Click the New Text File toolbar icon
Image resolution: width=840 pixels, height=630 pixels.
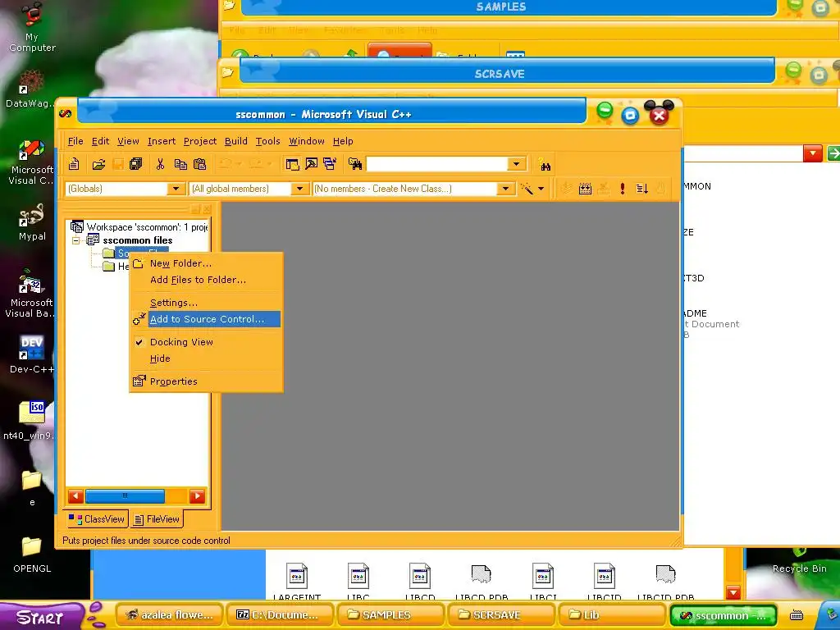[x=74, y=164]
